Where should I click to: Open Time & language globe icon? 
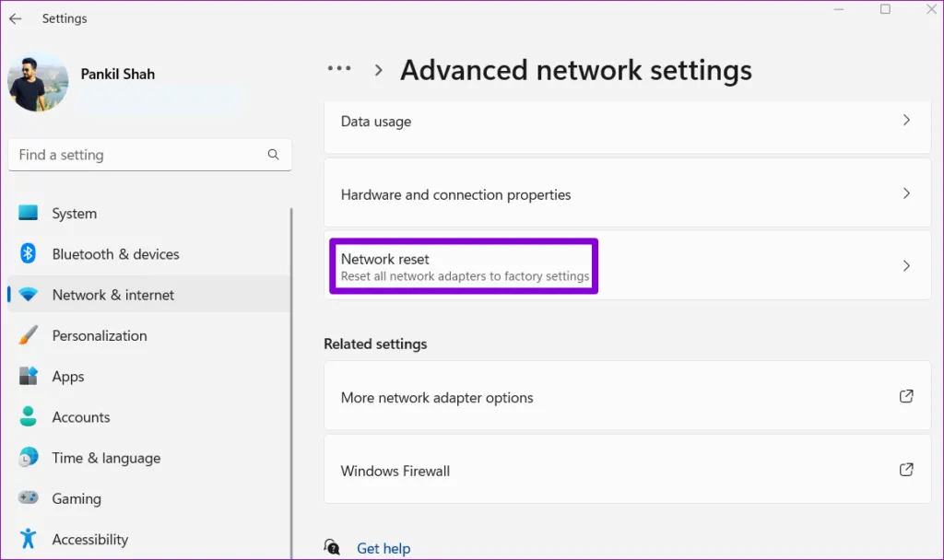tap(29, 458)
